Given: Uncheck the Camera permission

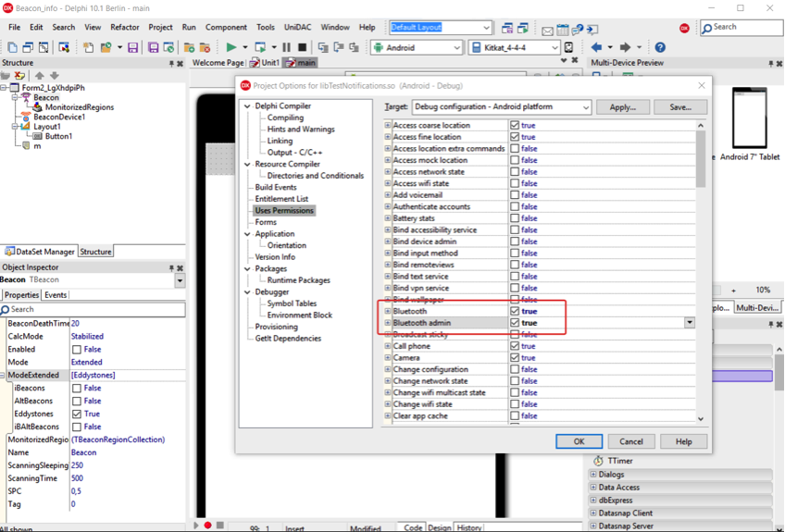Looking at the screenshot, I should [x=515, y=357].
